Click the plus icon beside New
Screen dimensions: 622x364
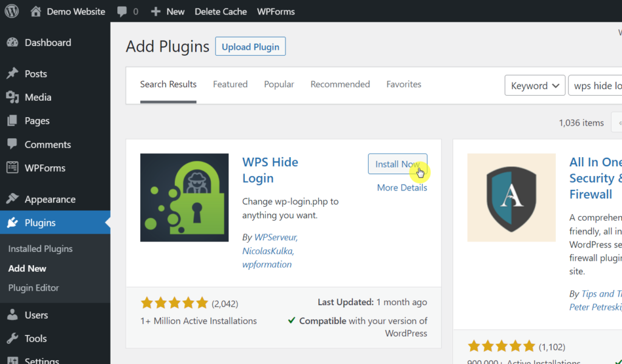point(155,12)
